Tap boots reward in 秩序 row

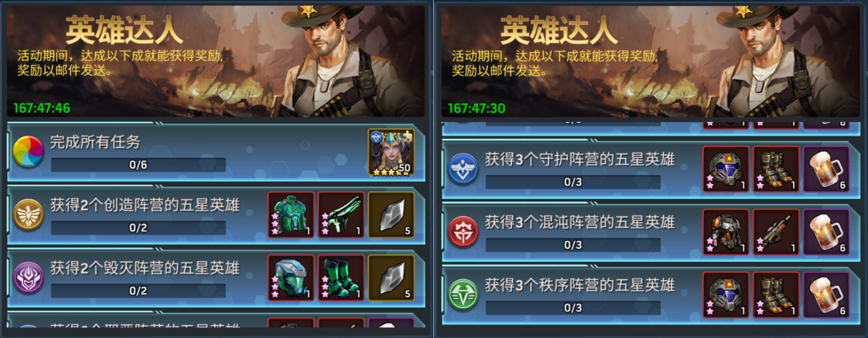(776, 295)
